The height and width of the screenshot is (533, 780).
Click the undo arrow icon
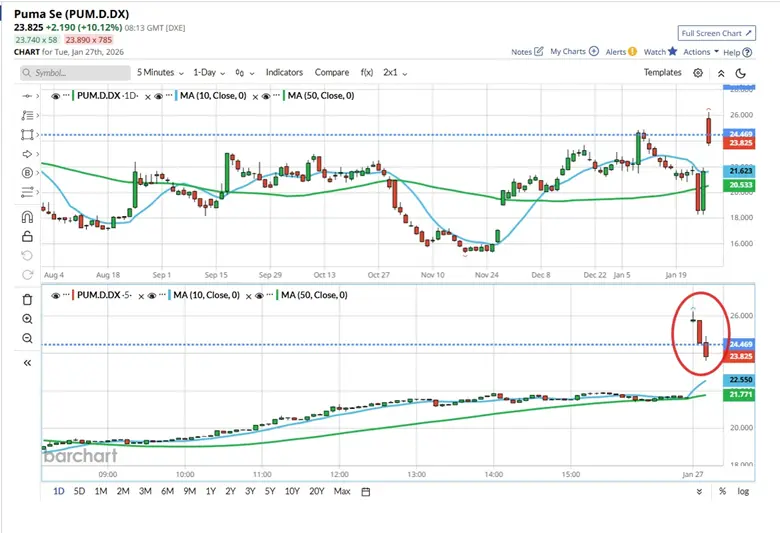[27, 255]
